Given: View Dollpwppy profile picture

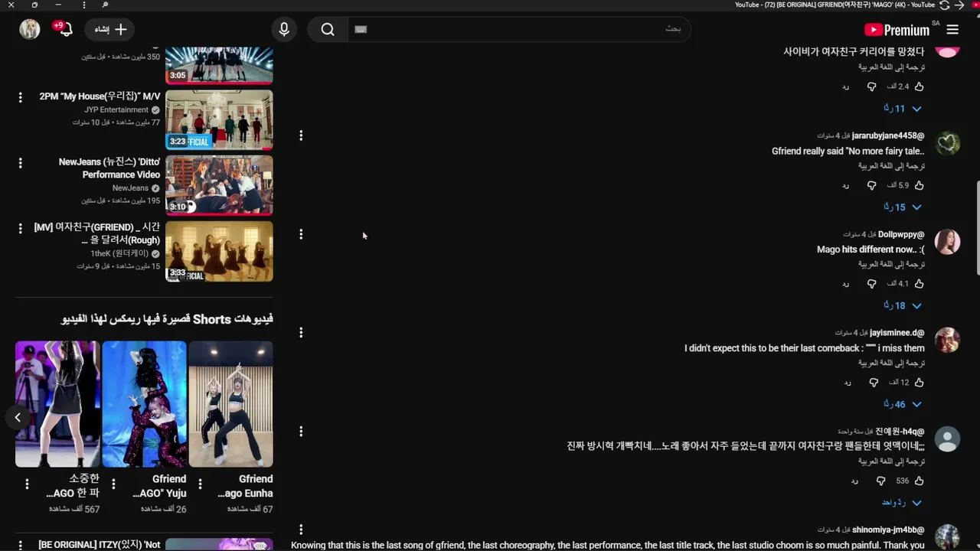Looking at the screenshot, I should pos(948,242).
